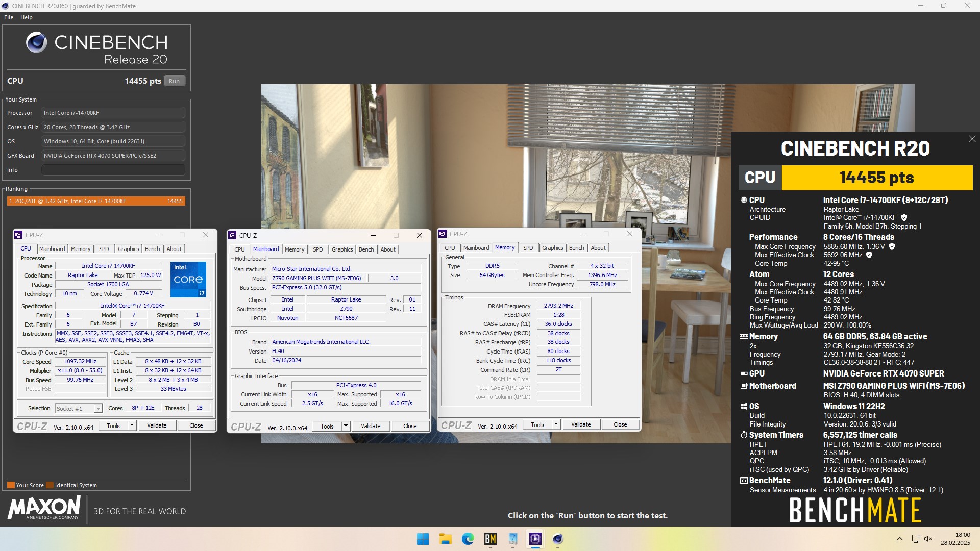Select Memory tab in left CPU-Z window
980x551 pixels.
point(81,249)
